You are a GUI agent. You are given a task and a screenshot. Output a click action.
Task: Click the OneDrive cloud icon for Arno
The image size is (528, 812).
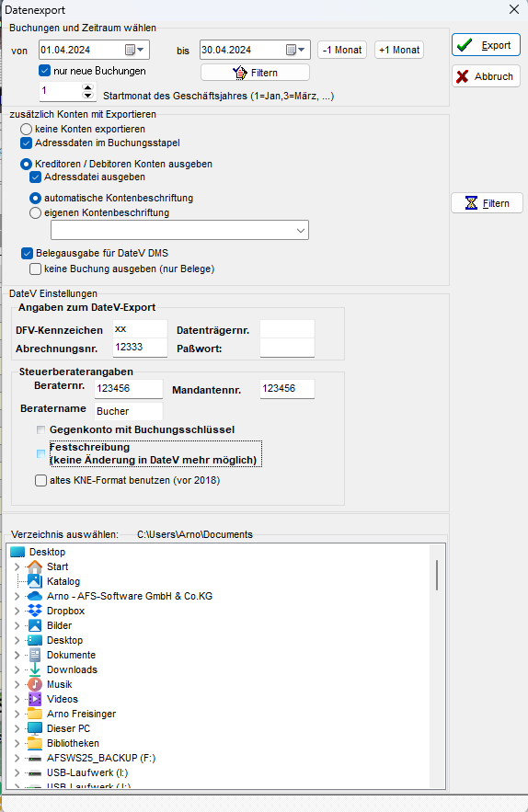(x=35, y=596)
